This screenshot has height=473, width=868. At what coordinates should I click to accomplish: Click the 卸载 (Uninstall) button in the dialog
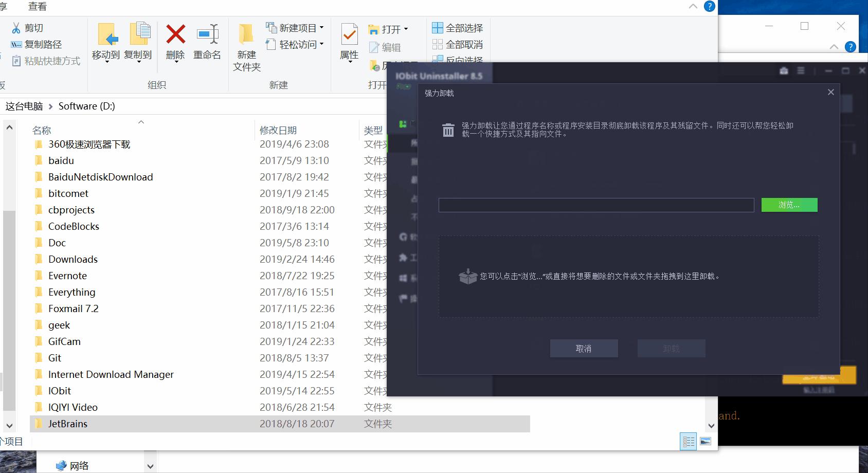(x=672, y=349)
